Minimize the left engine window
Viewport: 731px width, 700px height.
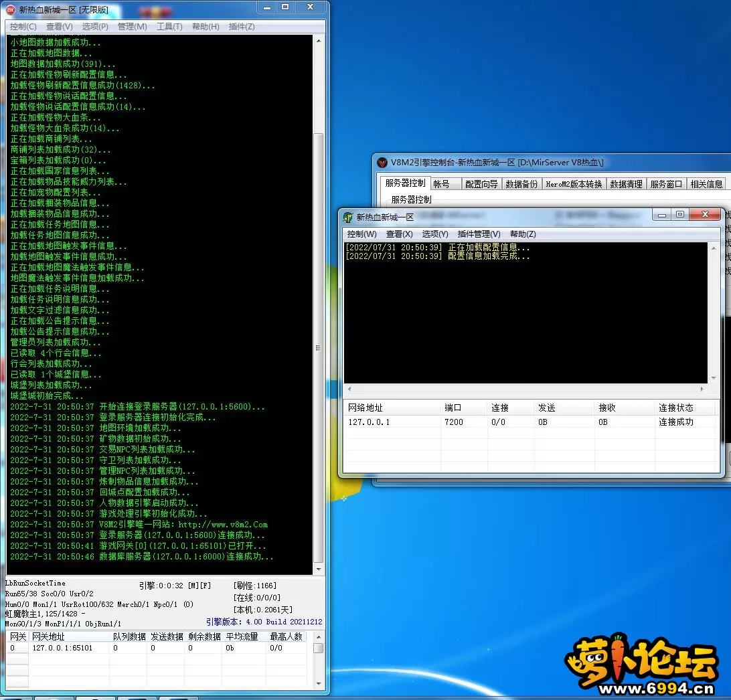point(267,7)
